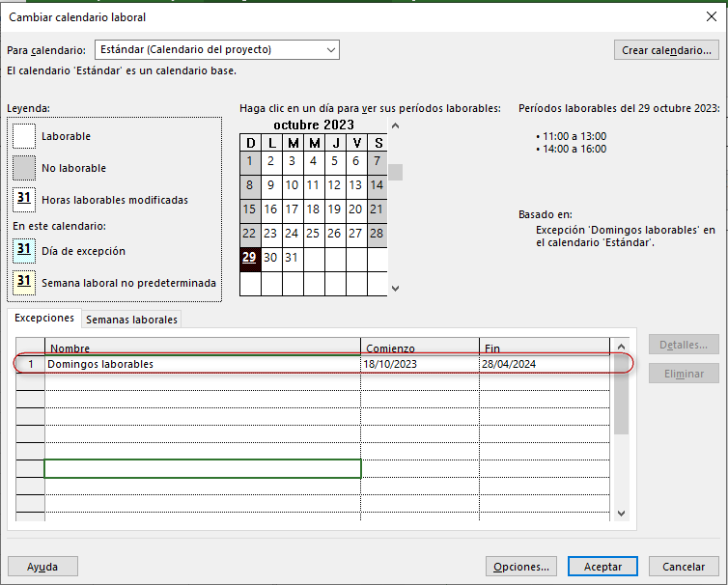Switch to the 'Semanas laborales' tab

(x=131, y=320)
